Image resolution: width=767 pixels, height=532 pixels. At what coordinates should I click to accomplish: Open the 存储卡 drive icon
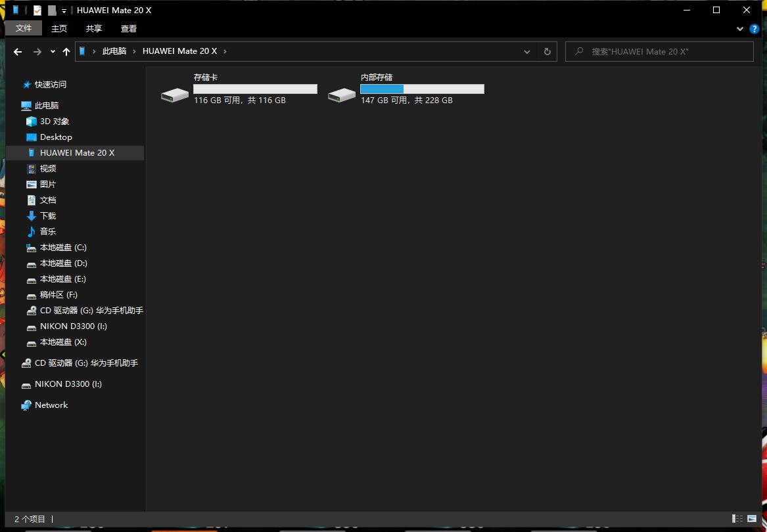(175, 95)
